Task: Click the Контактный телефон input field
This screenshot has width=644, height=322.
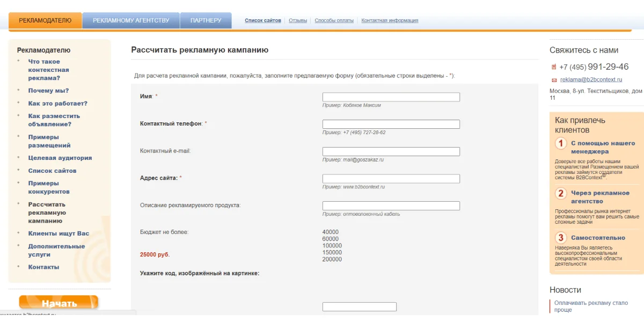Action: pyautogui.click(x=391, y=124)
